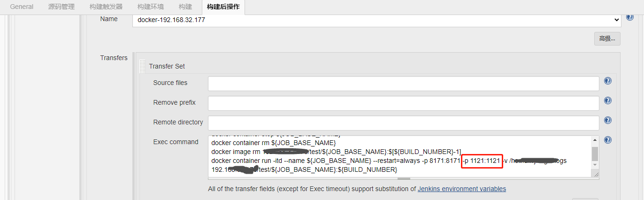Switch to the 源码管理 tab
Viewport: 644px width, 200px height.
pyautogui.click(x=61, y=7)
